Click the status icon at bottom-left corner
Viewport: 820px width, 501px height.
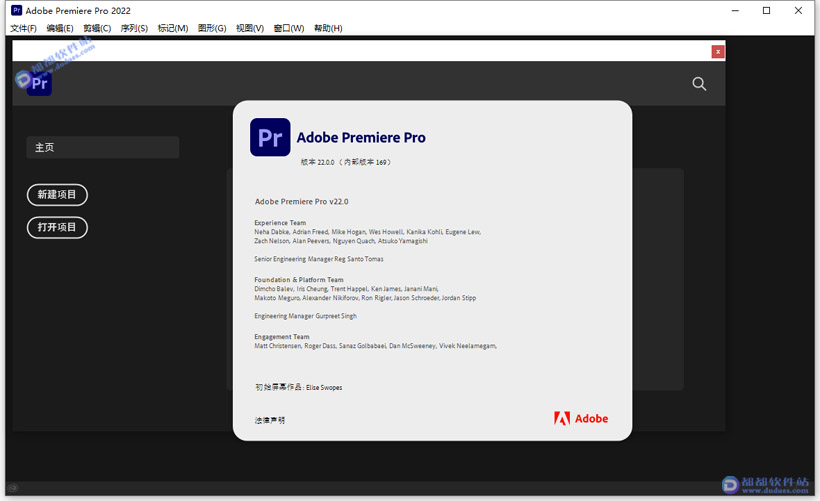[13, 487]
